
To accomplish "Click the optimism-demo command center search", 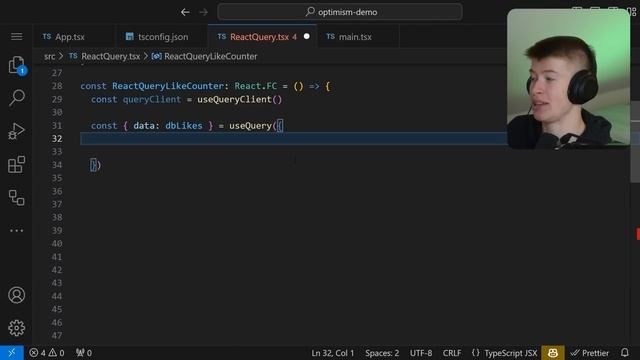I will pyautogui.click(x=340, y=12).
